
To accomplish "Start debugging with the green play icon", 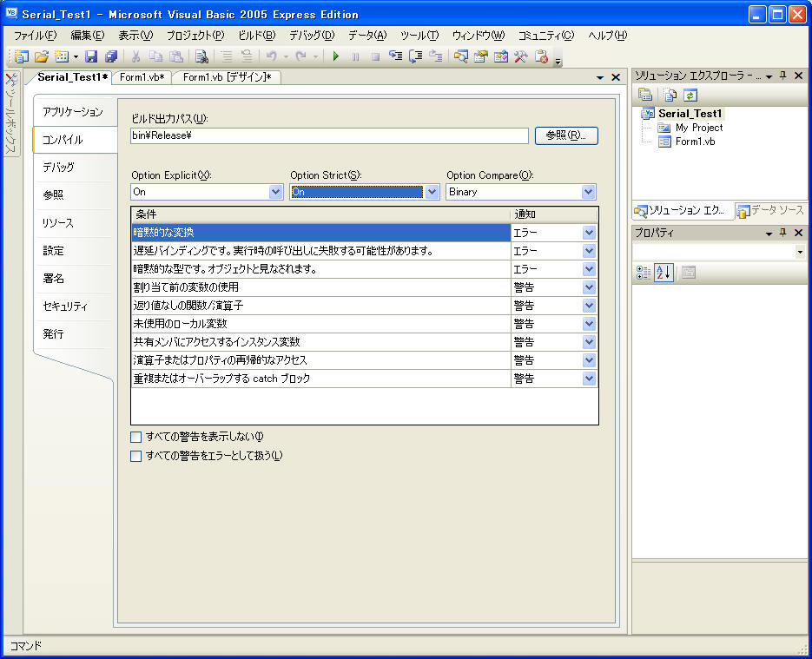I will 336,56.
